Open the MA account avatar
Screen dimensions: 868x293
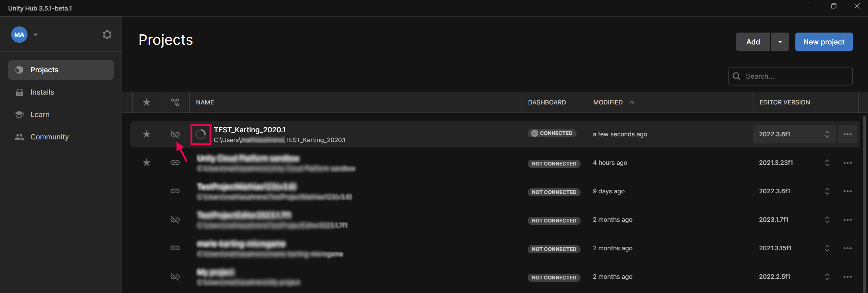click(x=19, y=35)
